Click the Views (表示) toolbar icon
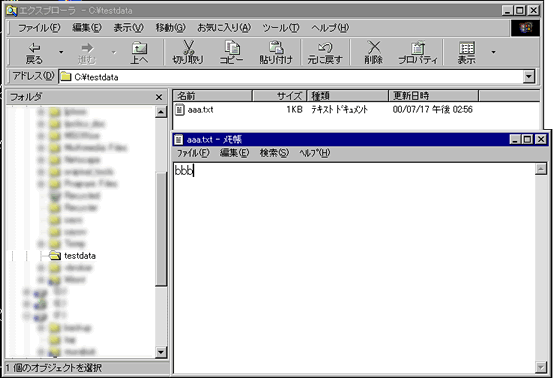Image resolution: width=557 pixels, height=378 pixels. point(466,53)
